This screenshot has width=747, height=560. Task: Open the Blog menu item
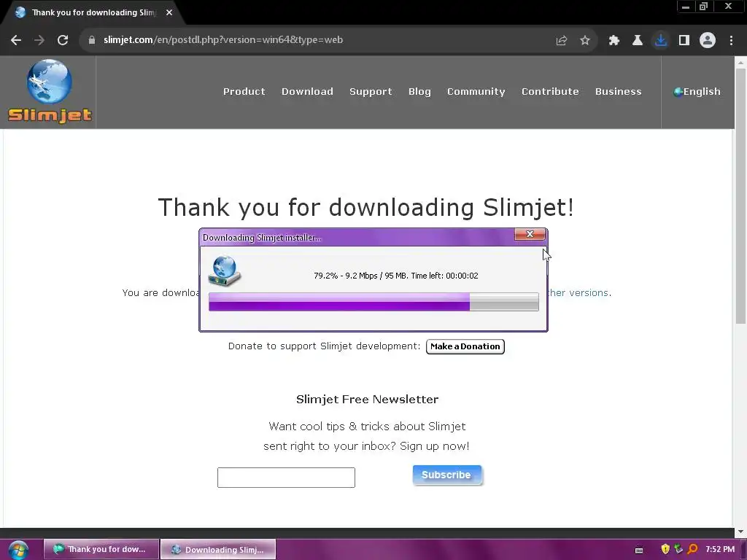click(419, 91)
